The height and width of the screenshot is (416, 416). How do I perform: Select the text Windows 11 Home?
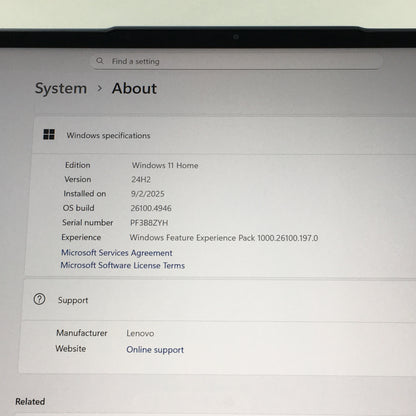(x=165, y=165)
